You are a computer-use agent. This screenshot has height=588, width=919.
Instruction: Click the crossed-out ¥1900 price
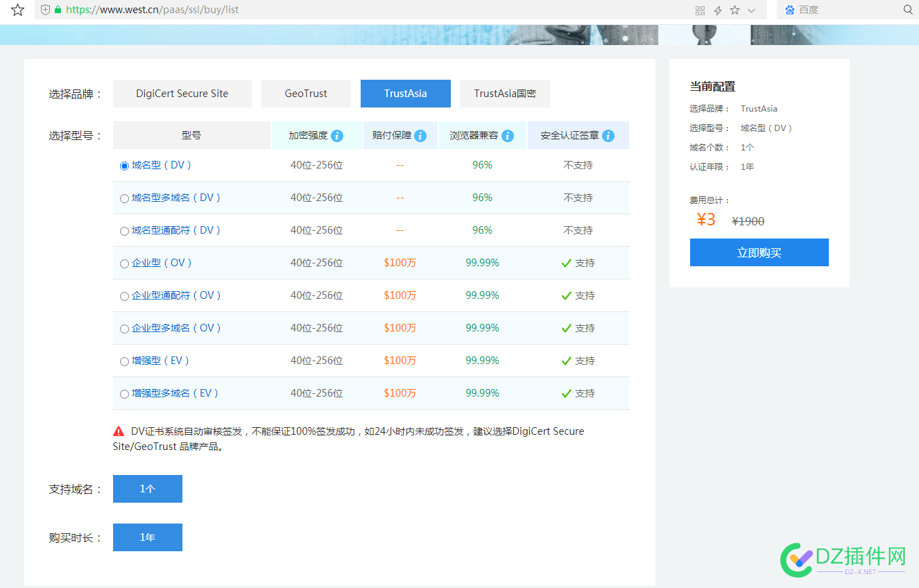[748, 221]
